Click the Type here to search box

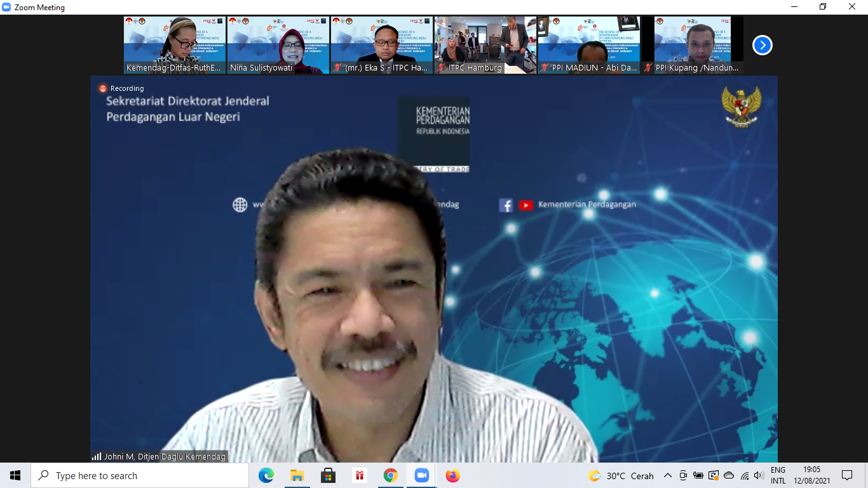(140, 475)
